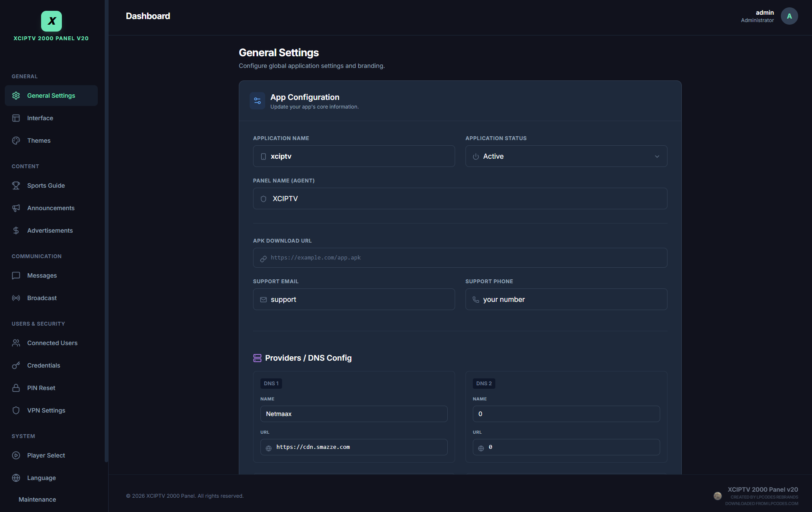This screenshot has height=512, width=812.
Task: Click the DNS 1 URL field
Action: 353,447
